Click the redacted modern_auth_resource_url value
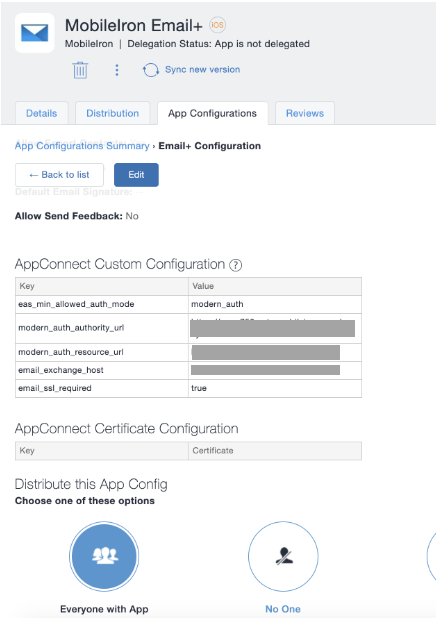 (266, 353)
